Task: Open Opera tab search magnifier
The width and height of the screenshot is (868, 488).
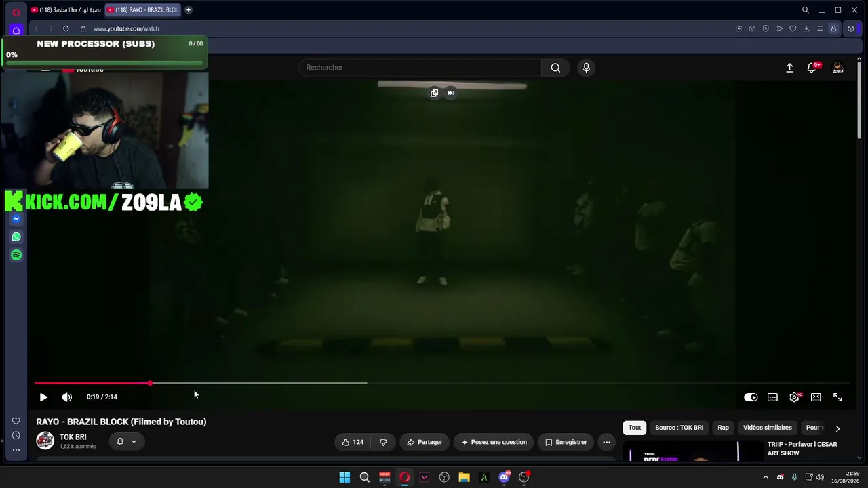Action: coord(806,10)
